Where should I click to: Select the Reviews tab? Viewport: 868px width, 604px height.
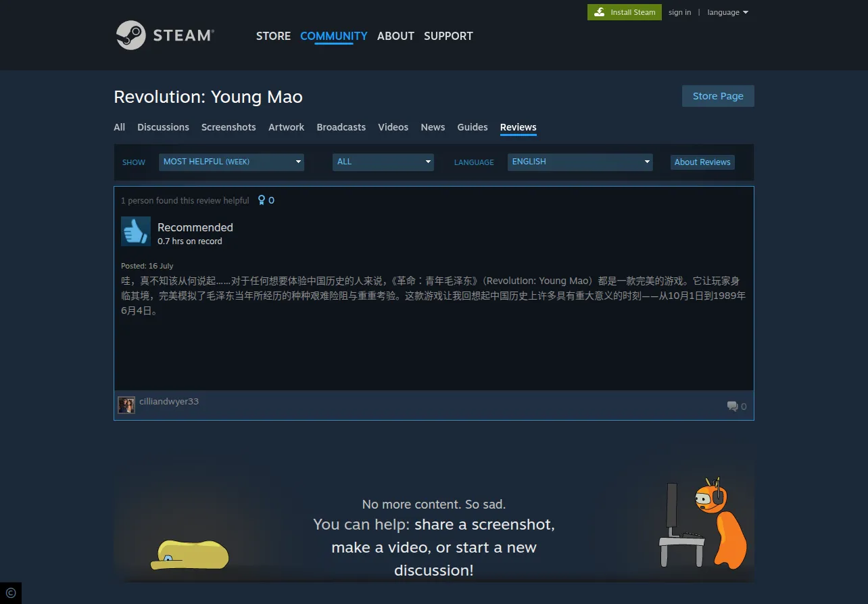point(519,127)
